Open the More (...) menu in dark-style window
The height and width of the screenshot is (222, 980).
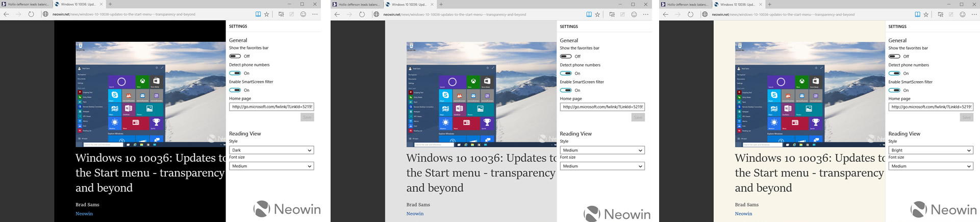(x=315, y=14)
